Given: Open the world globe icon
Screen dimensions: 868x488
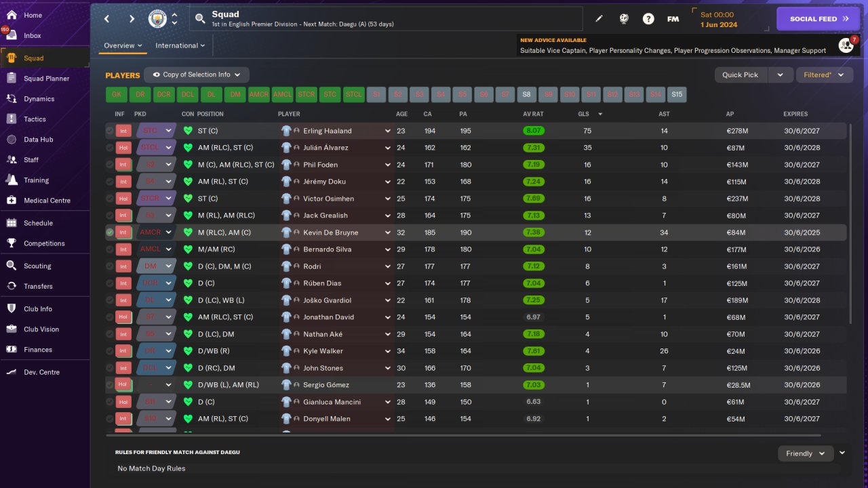Looking at the screenshot, I should [624, 19].
